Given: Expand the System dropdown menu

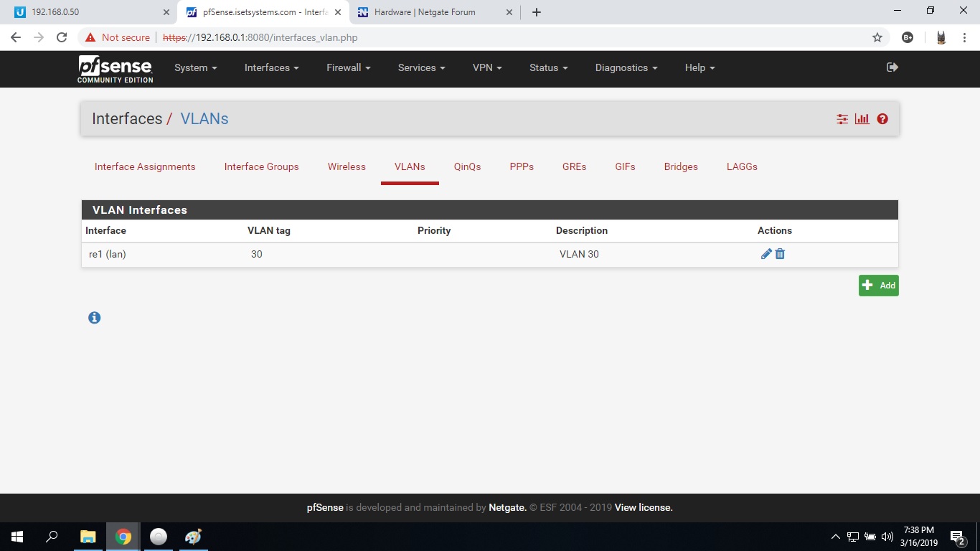Looking at the screenshot, I should pyautogui.click(x=195, y=68).
